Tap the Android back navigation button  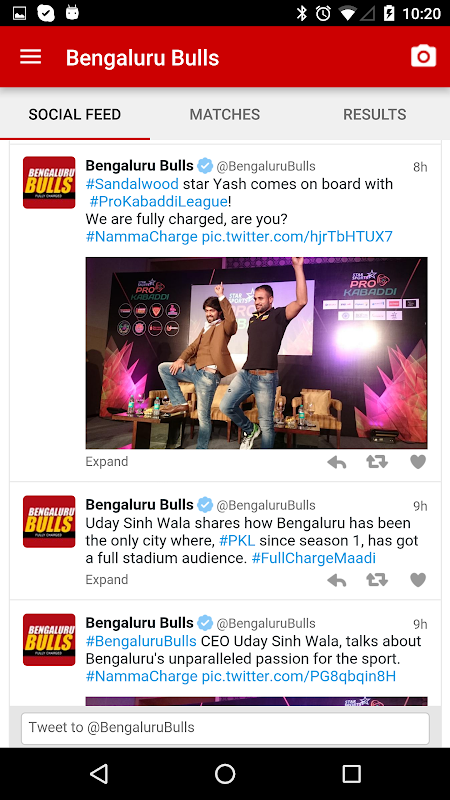pos(99,774)
